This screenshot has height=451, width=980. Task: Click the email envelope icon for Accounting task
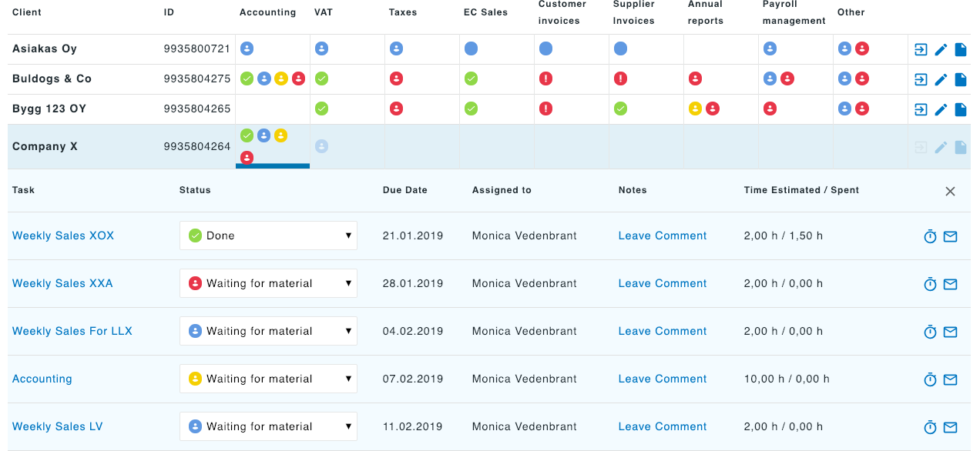pos(950,379)
